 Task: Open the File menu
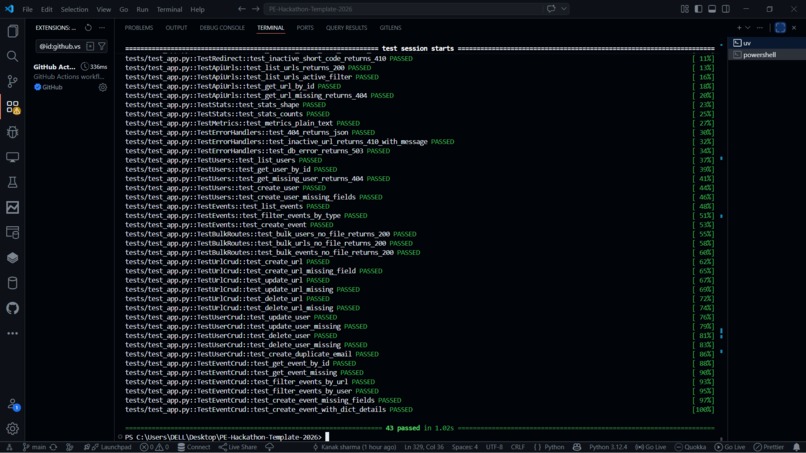[27, 9]
